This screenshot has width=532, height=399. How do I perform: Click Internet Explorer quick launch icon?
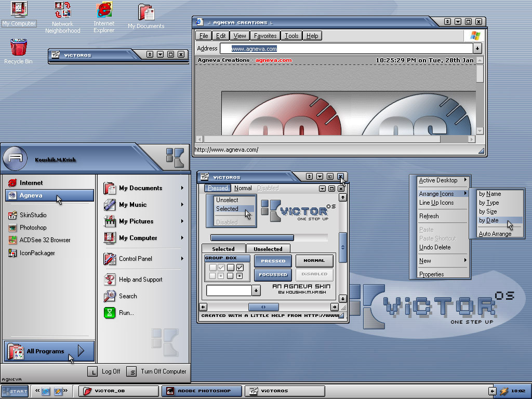(46, 391)
